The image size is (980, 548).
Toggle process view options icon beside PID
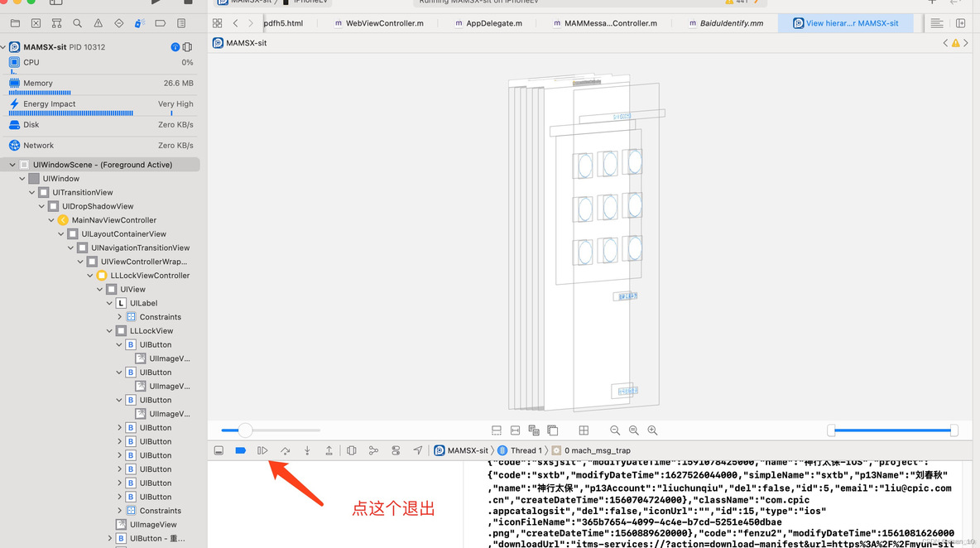click(188, 47)
